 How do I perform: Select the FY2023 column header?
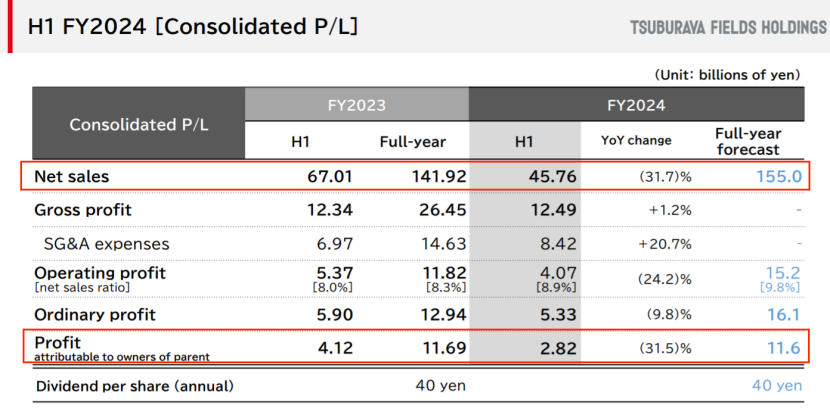click(356, 104)
